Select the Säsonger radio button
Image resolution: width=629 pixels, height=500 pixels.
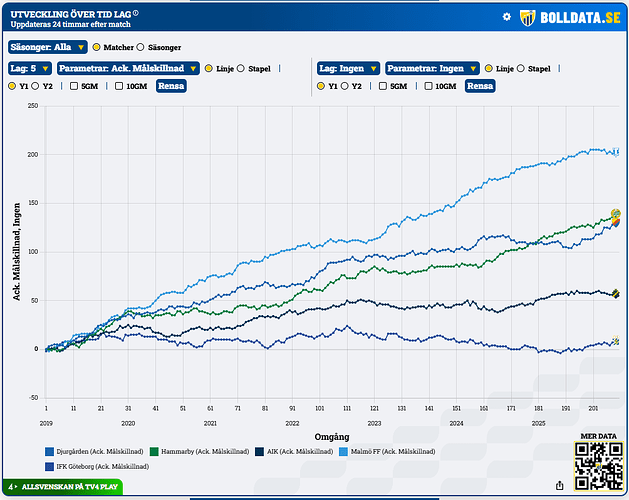[140, 46]
